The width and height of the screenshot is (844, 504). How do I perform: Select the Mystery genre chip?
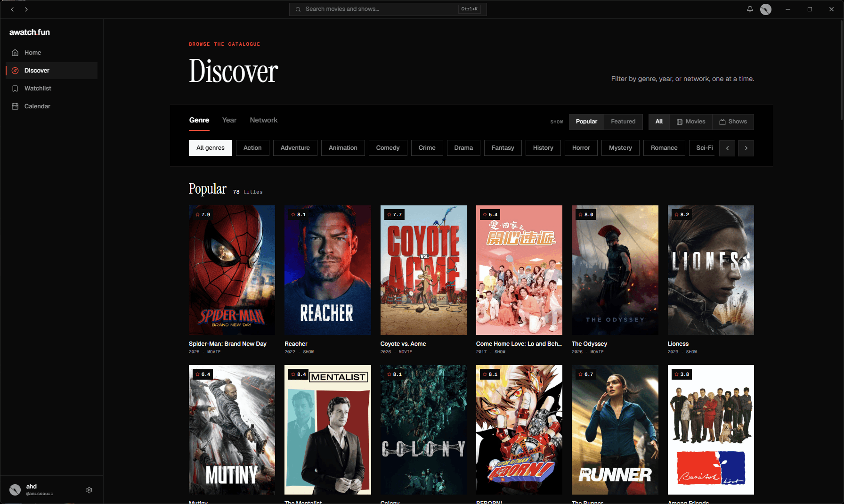[x=620, y=148]
